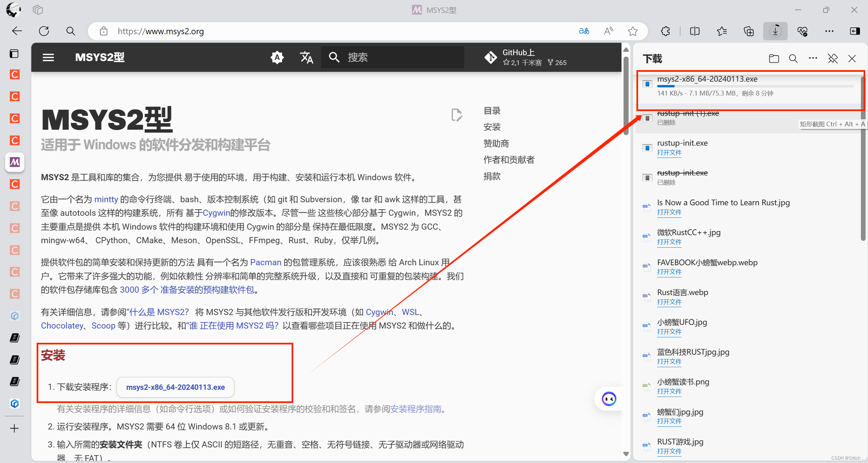Click the msys2 download progress bar

click(755, 86)
